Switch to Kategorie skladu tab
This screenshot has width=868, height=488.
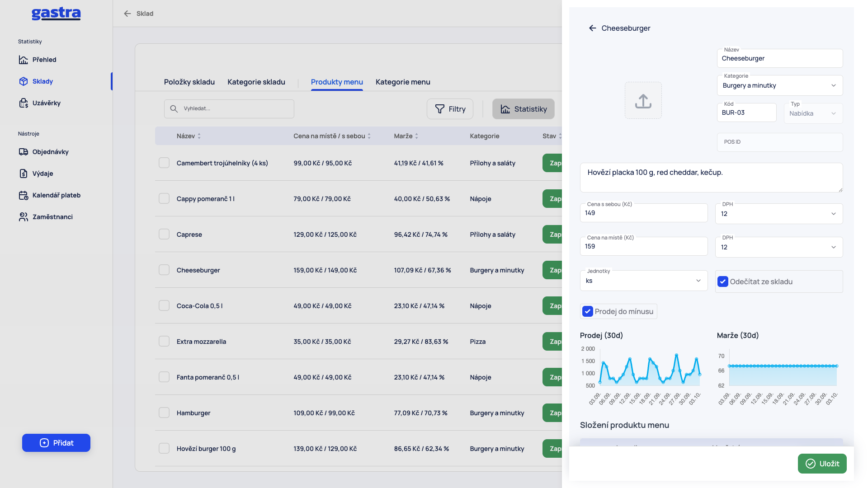click(x=256, y=82)
